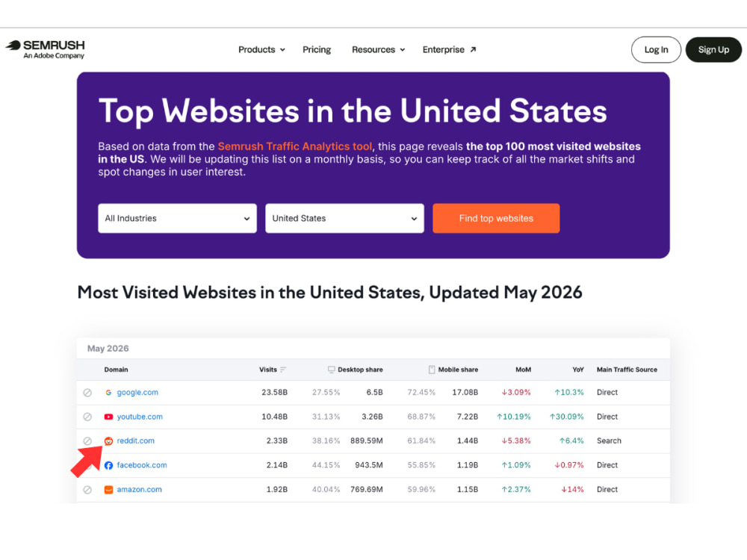Click the 14% YoY value for amazon.com
This screenshot has width=747, height=560.
tap(572, 490)
